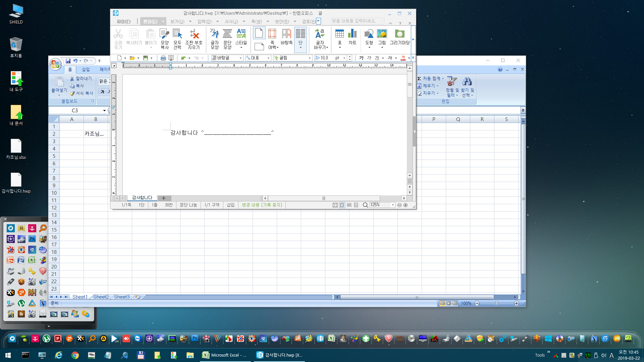The width and height of the screenshot is (644, 362).
Task: Click the 차트 chart icon
Action: point(352,37)
